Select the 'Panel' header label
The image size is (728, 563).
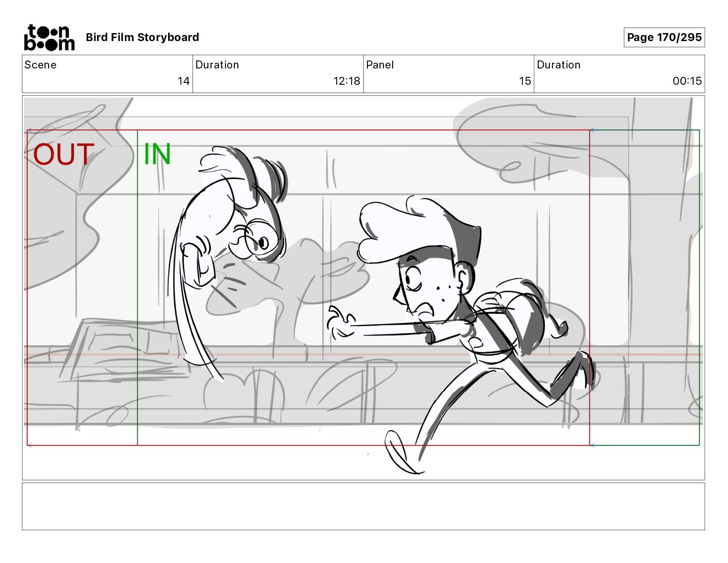coord(380,65)
